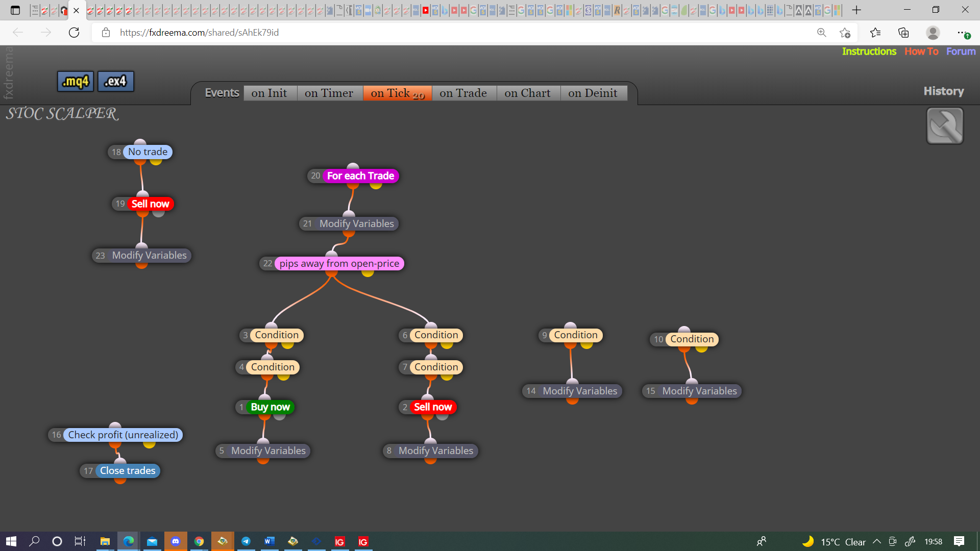Select the Close trades block 17
The image size is (980, 551).
120,471
